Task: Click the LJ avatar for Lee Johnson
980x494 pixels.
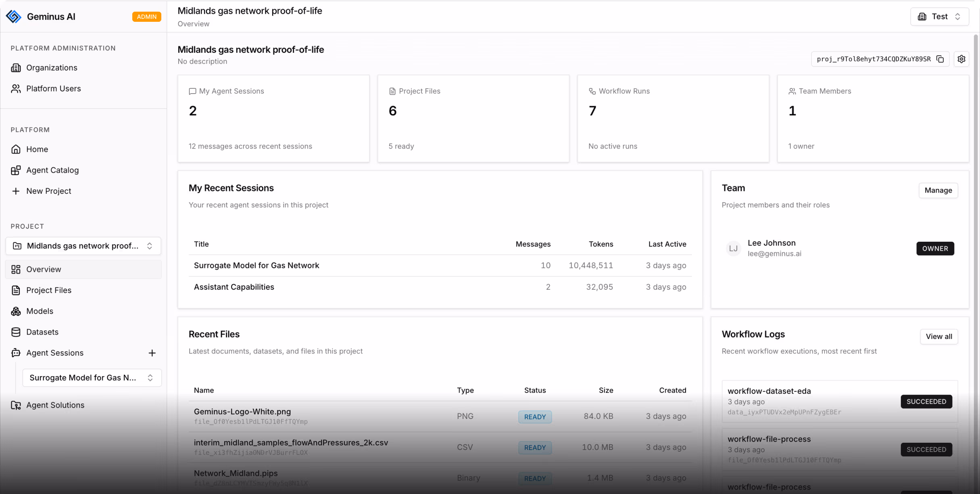Action: (733, 249)
